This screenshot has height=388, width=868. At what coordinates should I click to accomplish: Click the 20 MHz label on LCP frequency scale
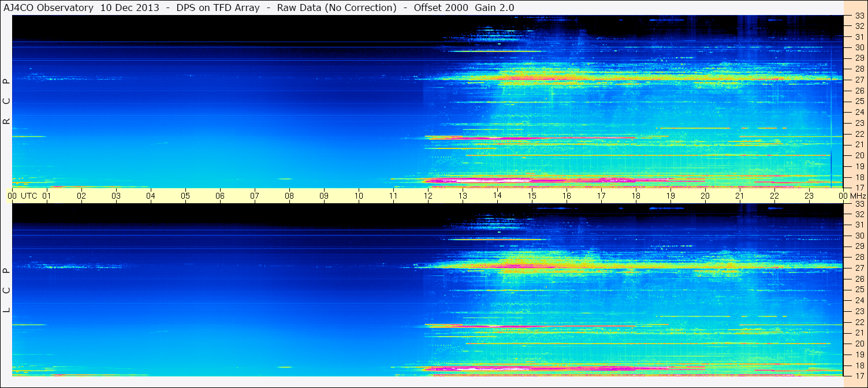click(x=859, y=343)
